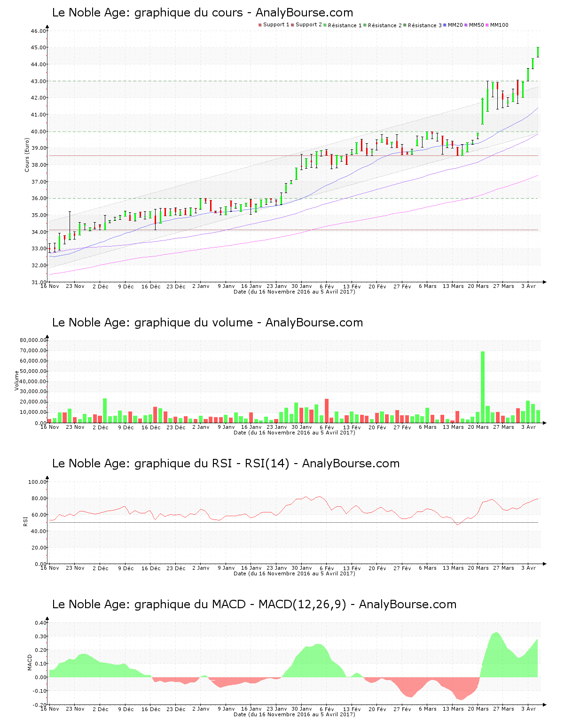The image size is (564, 728).
Task: Click the price chart title text
Action: coord(203,13)
